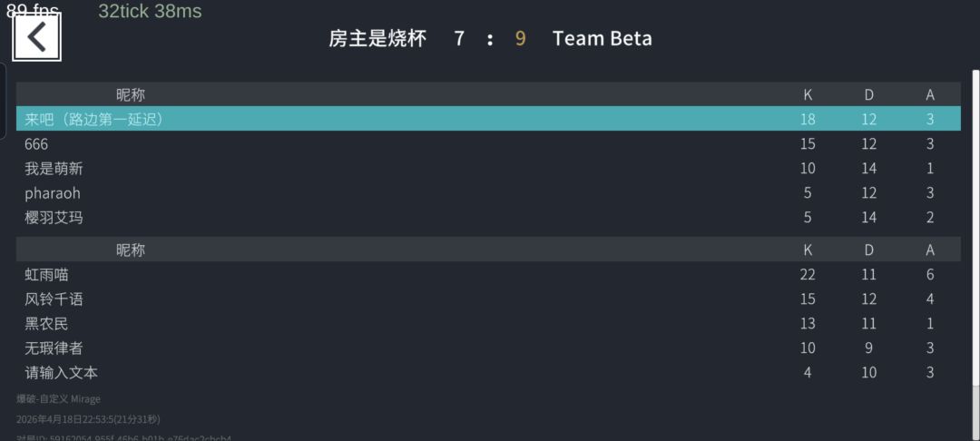Select player 666 in the scoreboard
Image resolution: width=980 pixels, height=441 pixels.
36,143
